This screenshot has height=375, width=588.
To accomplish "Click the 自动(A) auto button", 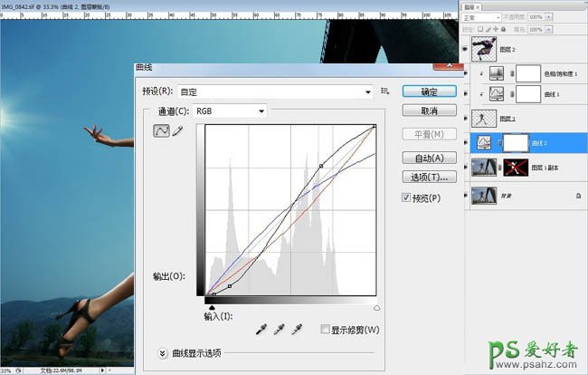I will coord(428,158).
